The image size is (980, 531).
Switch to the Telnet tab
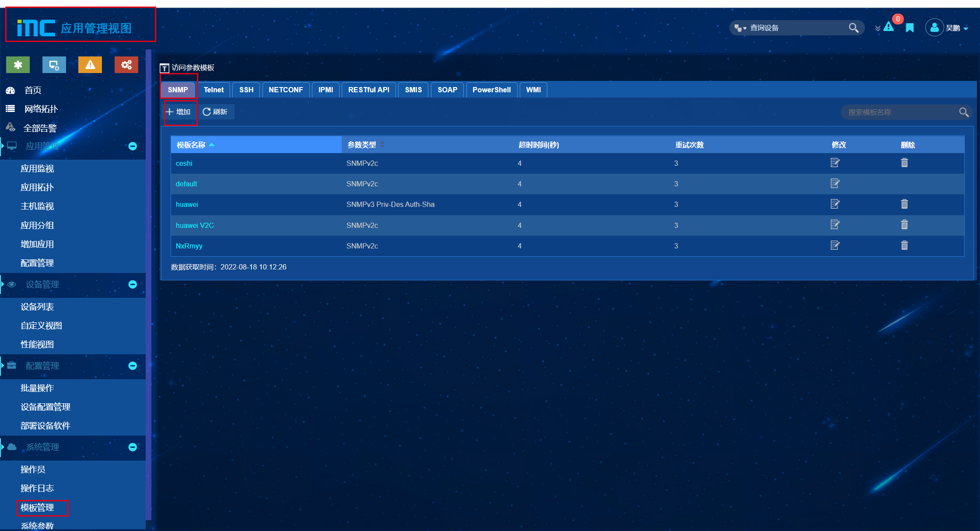coord(213,90)
